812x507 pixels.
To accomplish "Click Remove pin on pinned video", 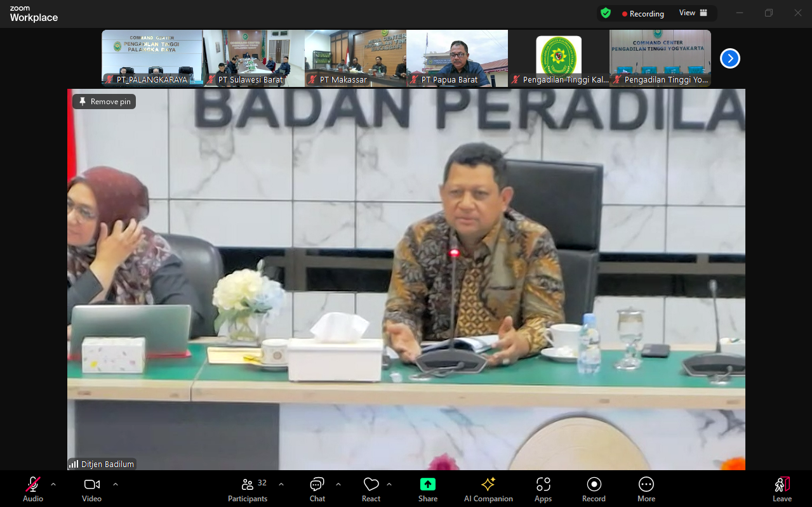I will (x=104, y=102).
